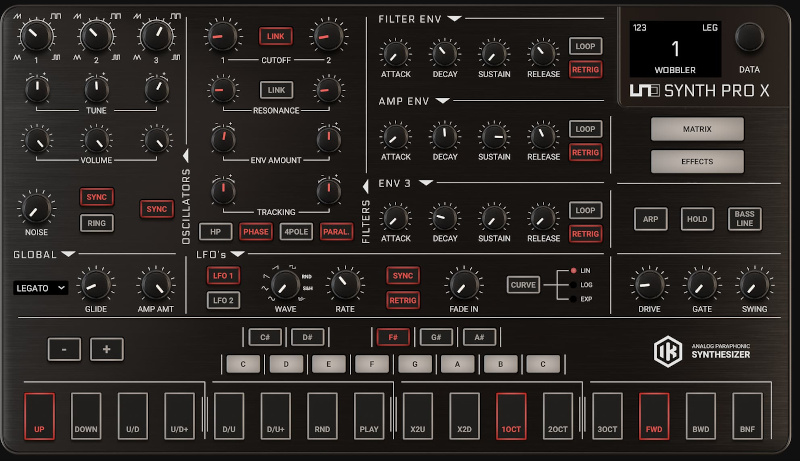Click the Noise level knob
The height and width of the screenshot is (461, 800).
[x=36, y=209]
